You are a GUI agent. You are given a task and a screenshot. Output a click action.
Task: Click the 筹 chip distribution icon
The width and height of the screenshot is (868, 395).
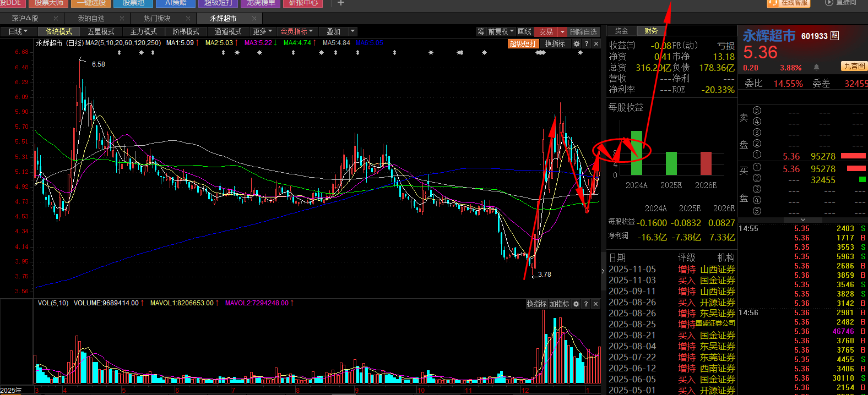coord(481,31)
